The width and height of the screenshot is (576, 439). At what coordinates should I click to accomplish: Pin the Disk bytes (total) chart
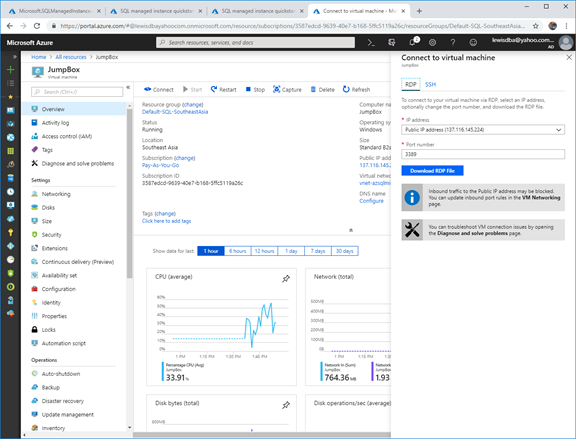click(286, 405)
